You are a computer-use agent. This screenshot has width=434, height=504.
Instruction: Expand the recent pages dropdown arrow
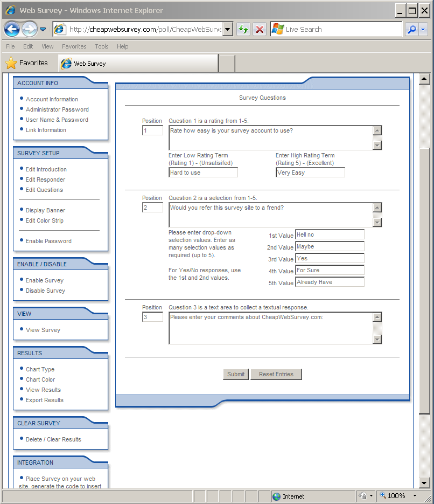(43, 30)
